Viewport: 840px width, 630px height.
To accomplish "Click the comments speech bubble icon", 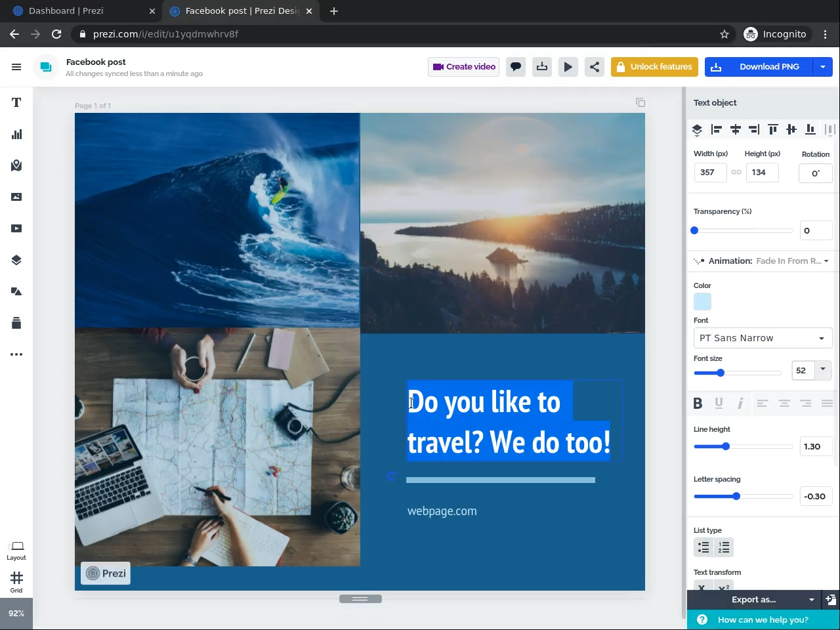I will [516, 67].
